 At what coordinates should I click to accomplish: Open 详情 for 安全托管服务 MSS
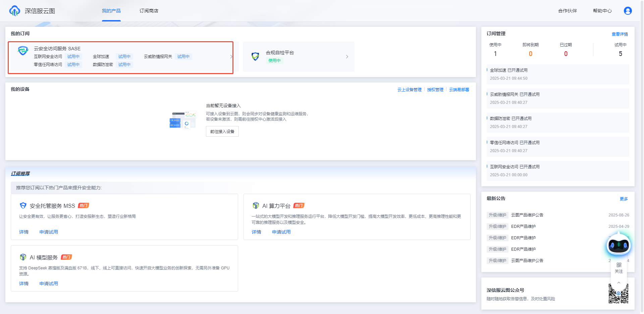tap(24, 232)
